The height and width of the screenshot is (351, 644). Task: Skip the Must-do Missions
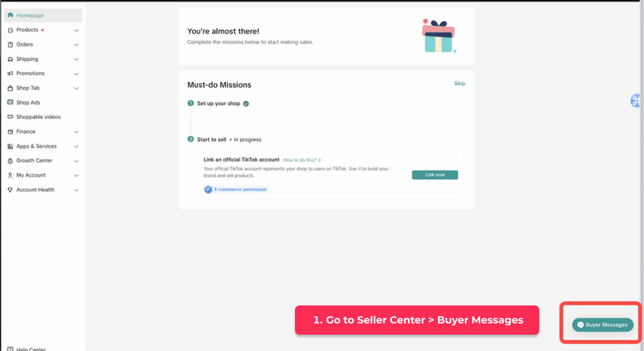tap(459, 83)
